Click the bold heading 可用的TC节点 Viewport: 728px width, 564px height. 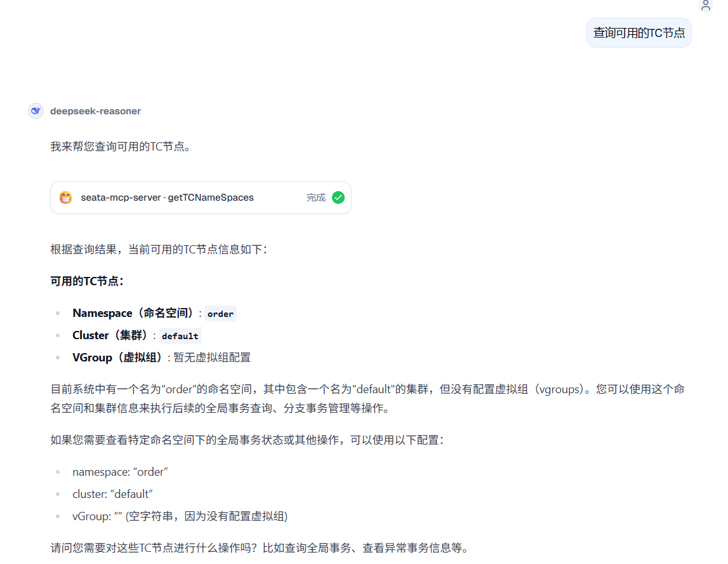pos(87,281)
